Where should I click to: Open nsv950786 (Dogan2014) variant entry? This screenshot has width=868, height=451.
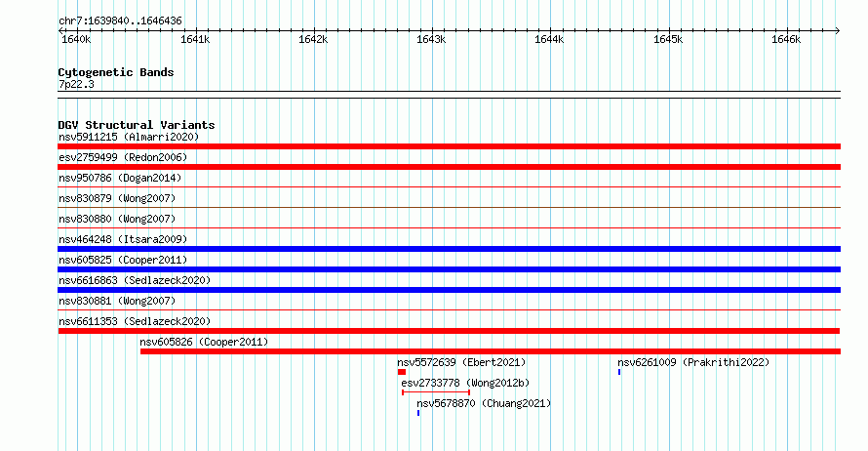click(120, 178)
